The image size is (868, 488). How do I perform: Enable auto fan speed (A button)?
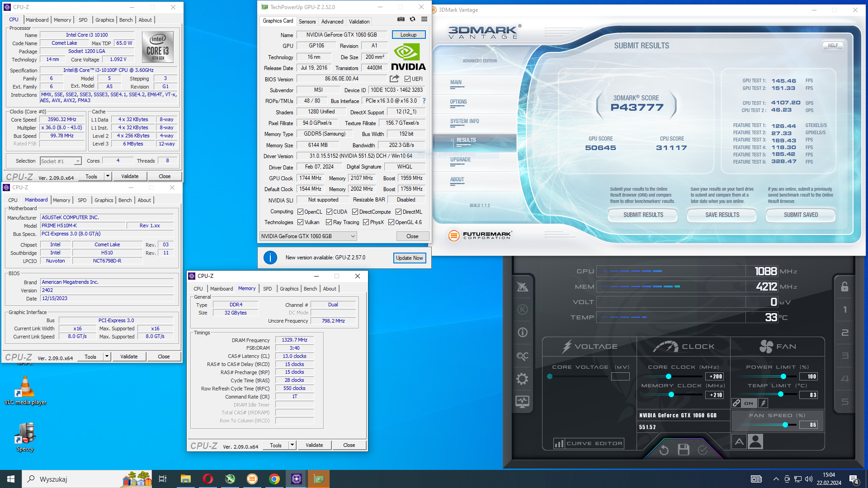click(x=739, y=441)
